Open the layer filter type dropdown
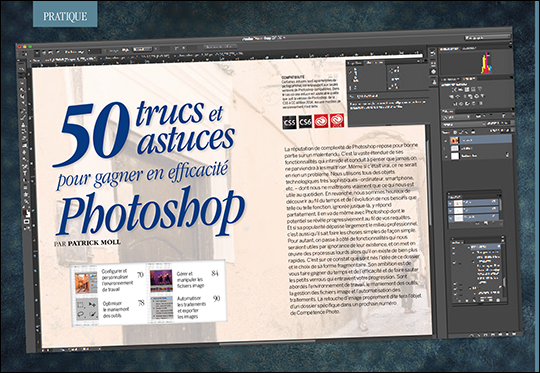The width and height of the screenshot is (540, 373). [x=456, y=116]
